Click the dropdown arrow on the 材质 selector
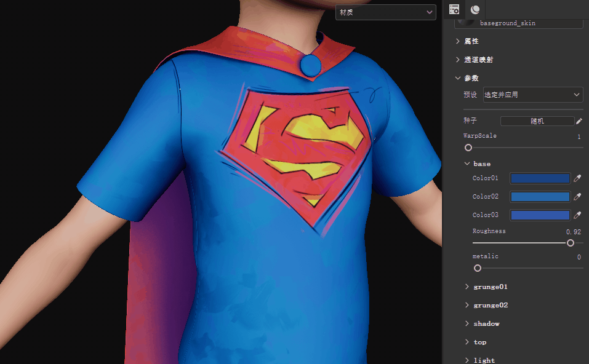This screenshot has width=589, height=364. 431,12
